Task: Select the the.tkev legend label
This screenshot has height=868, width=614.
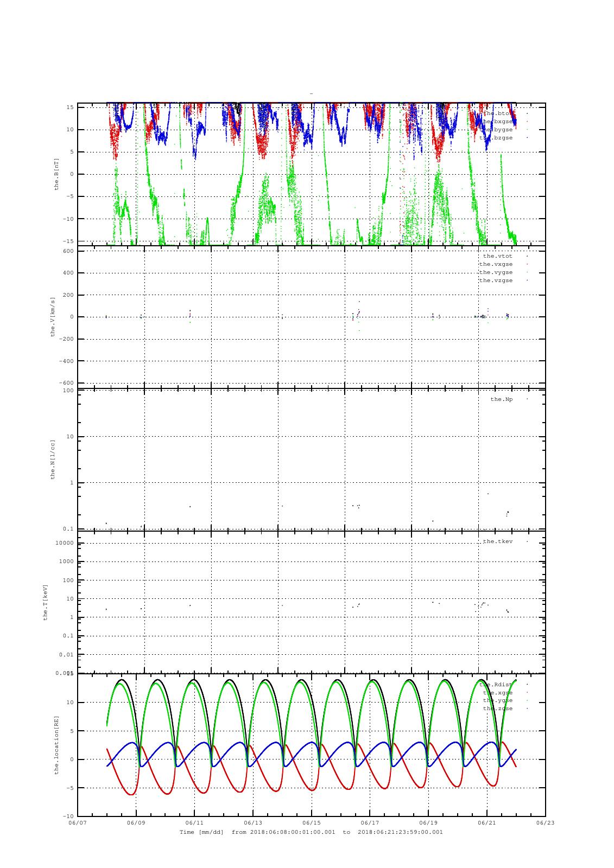Action: 497,541
